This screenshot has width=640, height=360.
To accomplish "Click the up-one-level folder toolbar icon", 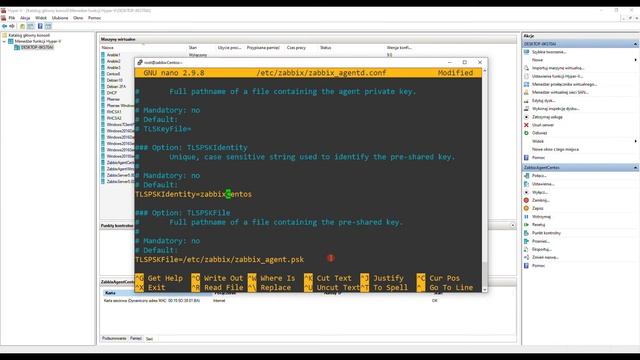I will [x=22, y=26].
